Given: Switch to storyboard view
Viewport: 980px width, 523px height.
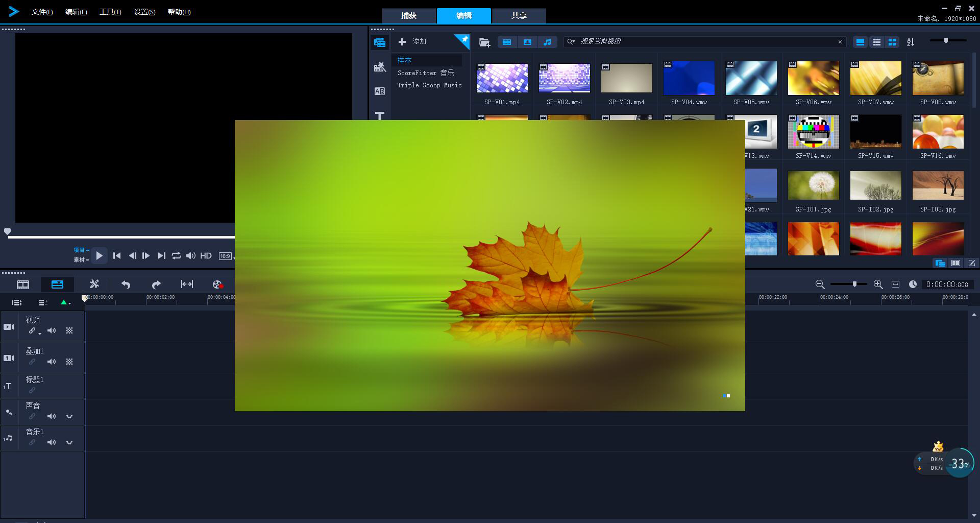Looking at the screenshot, I should [x=23, y=284].
